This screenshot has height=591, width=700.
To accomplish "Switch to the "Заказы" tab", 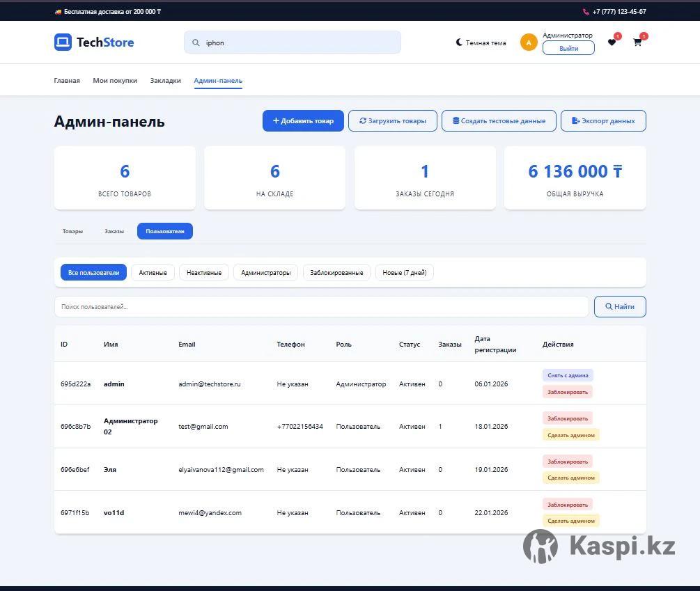I will tap(114, 231).
